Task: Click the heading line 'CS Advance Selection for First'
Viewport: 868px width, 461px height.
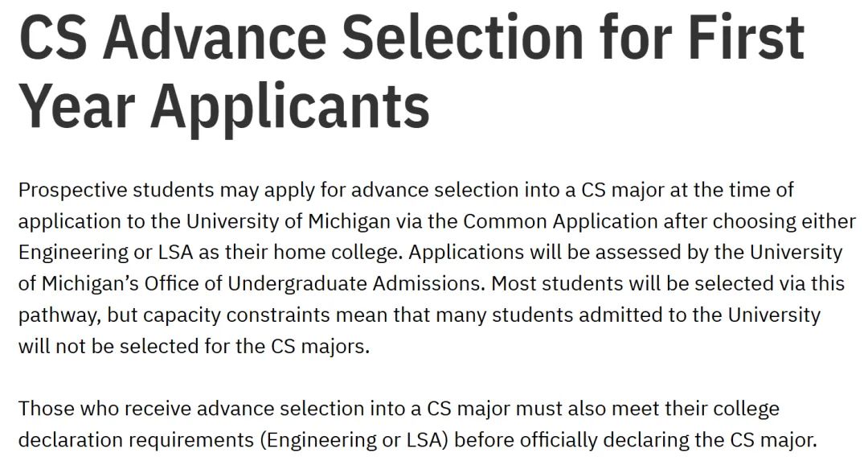Action: [x=411, y=36]
